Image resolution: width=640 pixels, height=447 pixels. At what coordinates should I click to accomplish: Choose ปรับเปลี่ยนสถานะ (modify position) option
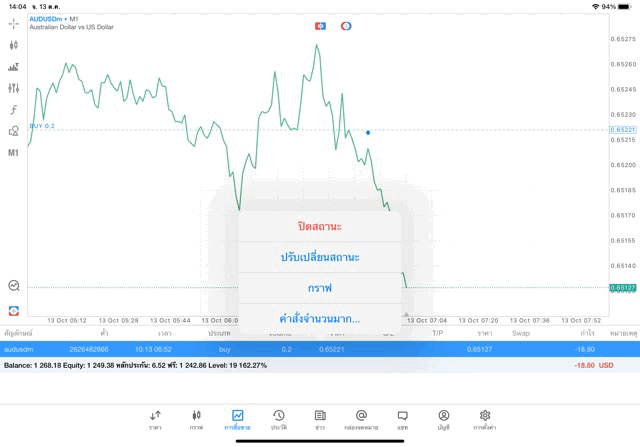click(x=320, y=257)
